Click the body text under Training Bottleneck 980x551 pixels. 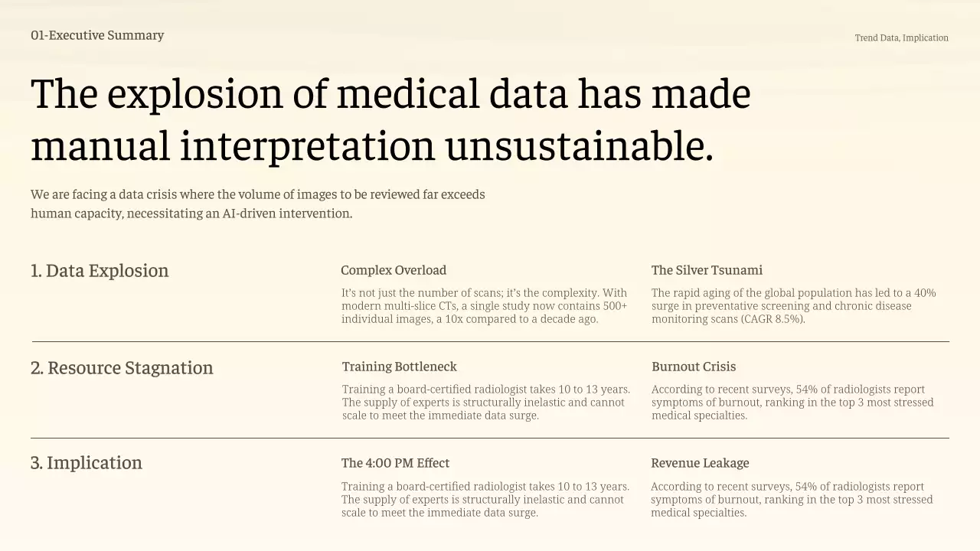pos(485,403)
